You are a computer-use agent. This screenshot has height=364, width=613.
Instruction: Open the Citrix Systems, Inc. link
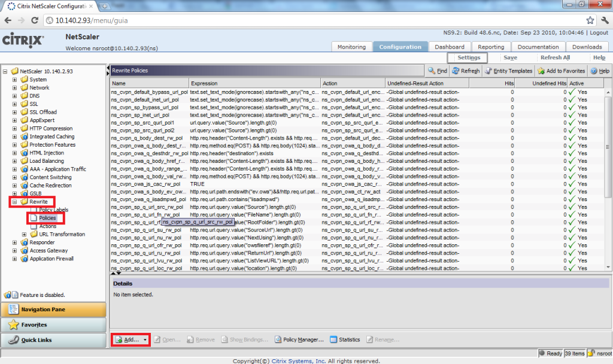(x=299, y=361)
